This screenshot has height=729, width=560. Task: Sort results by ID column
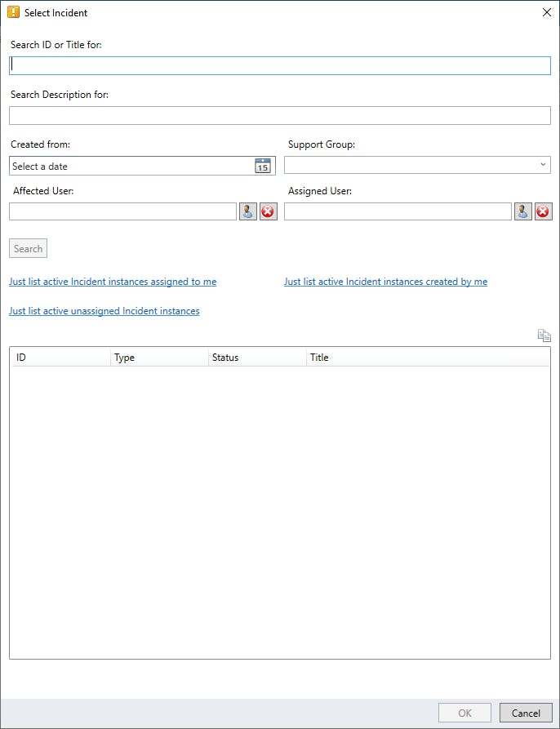tap(61, 357)
